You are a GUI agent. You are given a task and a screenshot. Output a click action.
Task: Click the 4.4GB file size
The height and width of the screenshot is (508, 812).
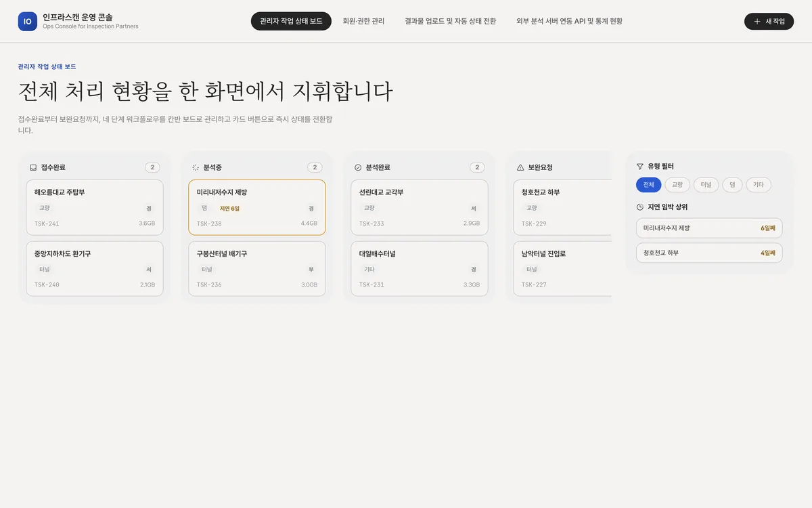[x=309, y=224]
